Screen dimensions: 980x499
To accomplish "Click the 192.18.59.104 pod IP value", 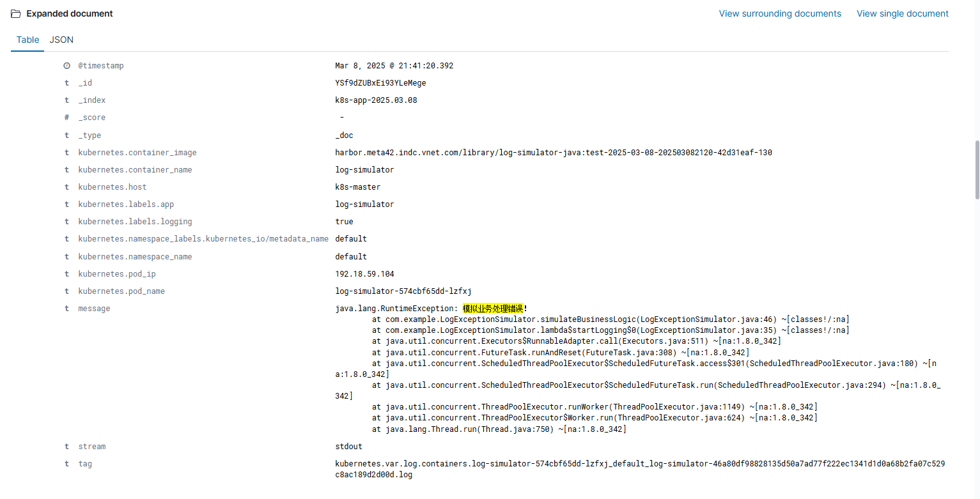I will [364, 274].
